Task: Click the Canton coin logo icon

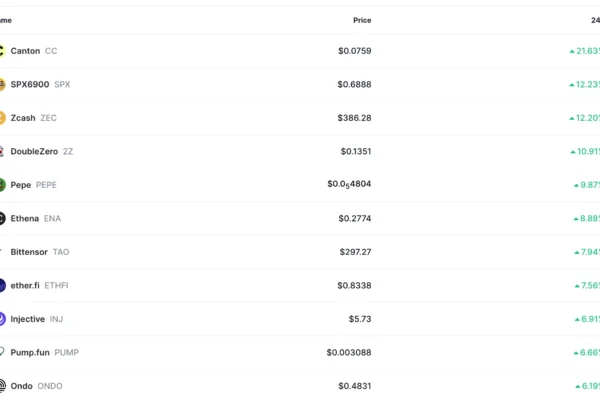Action: 2,51
